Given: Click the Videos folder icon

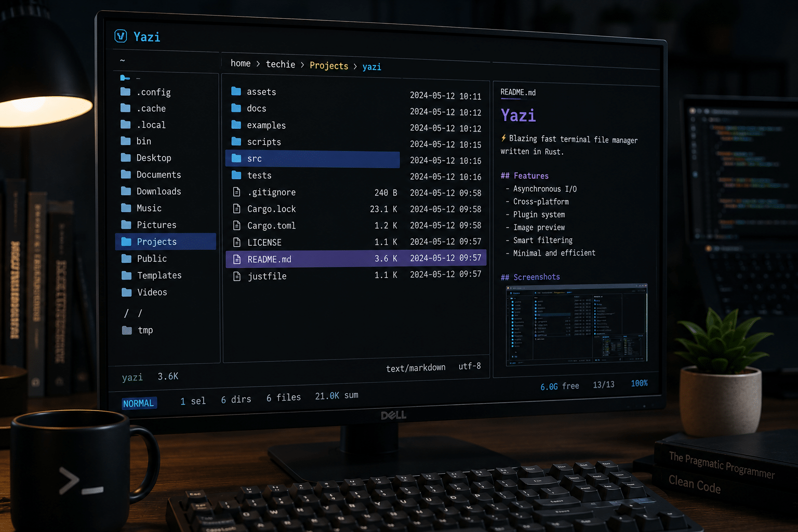Looking at the screenshot, I should point(127,292).
